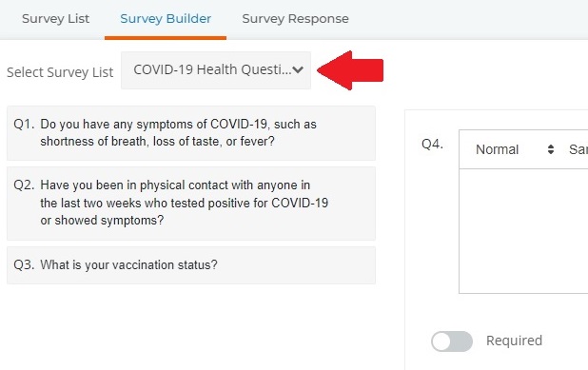The image size is (588, 370).
Task: Click the Q3. number label
Action: point(24,264)
